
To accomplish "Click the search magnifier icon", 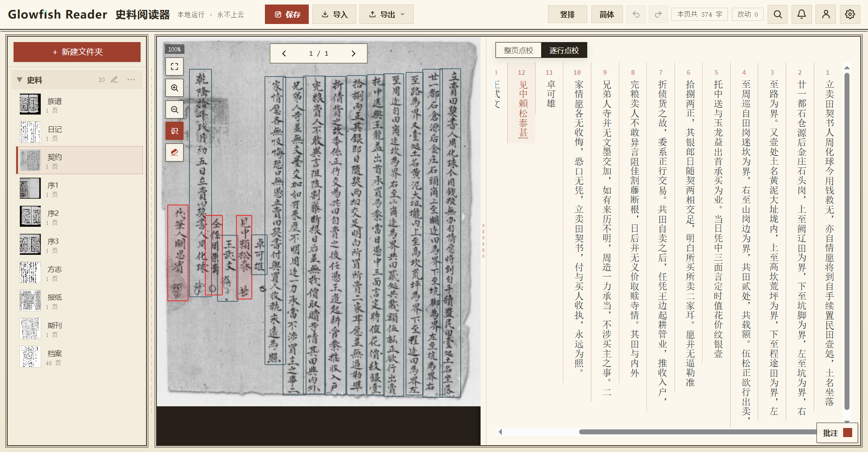I will pos(778,14).
